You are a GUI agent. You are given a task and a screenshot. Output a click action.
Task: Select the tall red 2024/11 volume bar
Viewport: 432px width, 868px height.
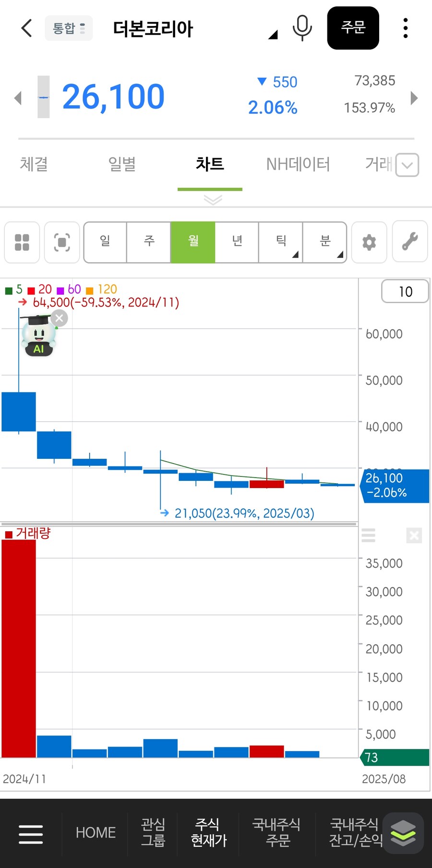tap(19, 648)
